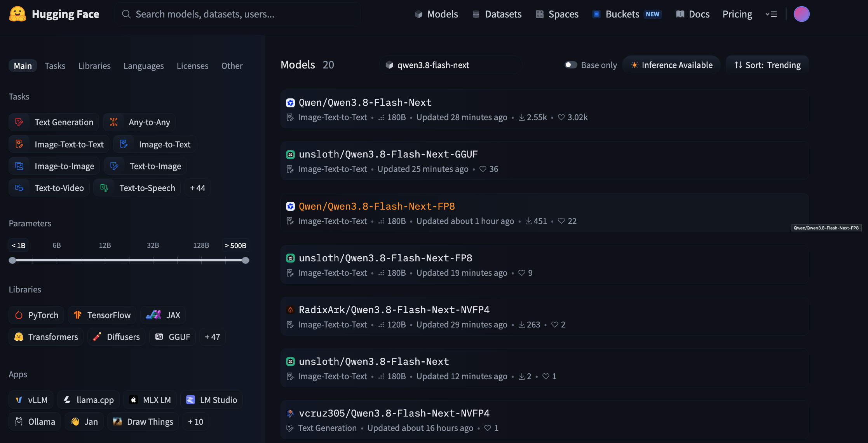Switch to the Languages filter tab

[144, 66]
